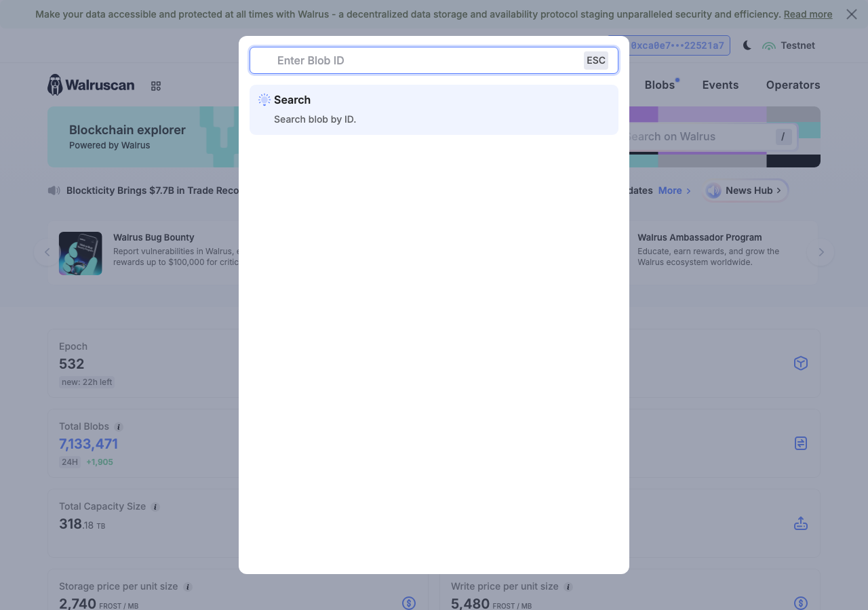This screenshot has height=610, width=868.
Task: Click the new: 22h left badge
Action: (87, 382)
